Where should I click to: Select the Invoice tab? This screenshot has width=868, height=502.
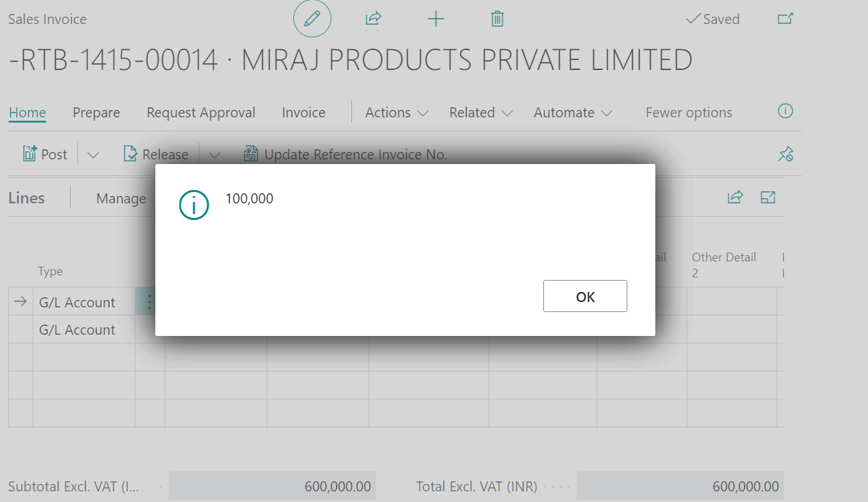pos(303,113)
